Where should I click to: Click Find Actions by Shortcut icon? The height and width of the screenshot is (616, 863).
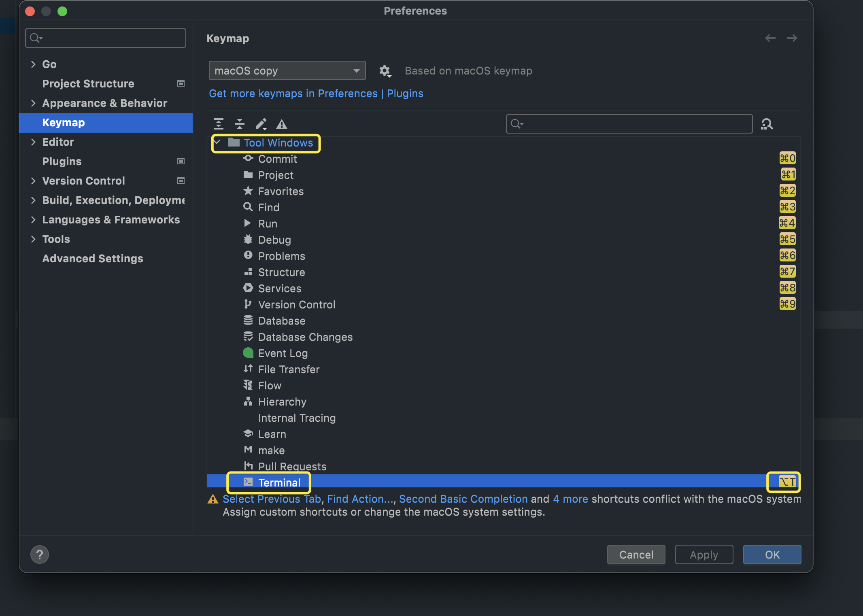pyautogui.click(x=767, y=124)
